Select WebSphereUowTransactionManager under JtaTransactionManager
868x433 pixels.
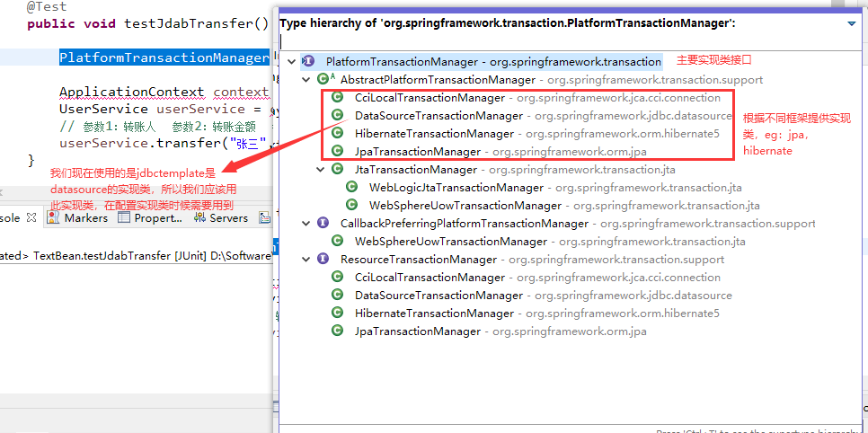[465, 206]
